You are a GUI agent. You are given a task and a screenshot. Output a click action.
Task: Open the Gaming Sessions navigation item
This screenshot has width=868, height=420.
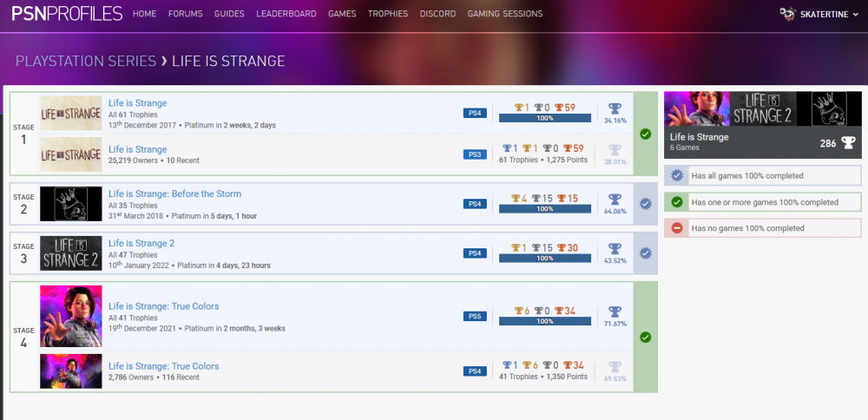(504, 14)
